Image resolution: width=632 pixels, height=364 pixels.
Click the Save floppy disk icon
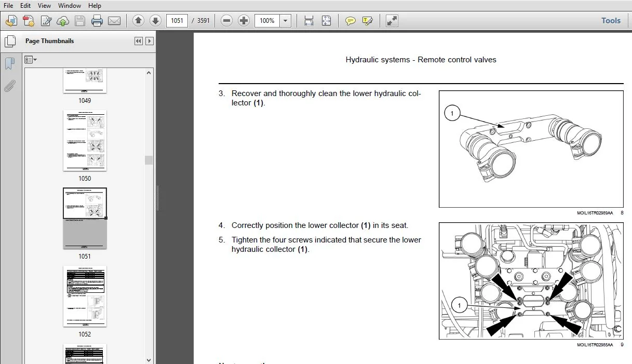click(79, 21)
